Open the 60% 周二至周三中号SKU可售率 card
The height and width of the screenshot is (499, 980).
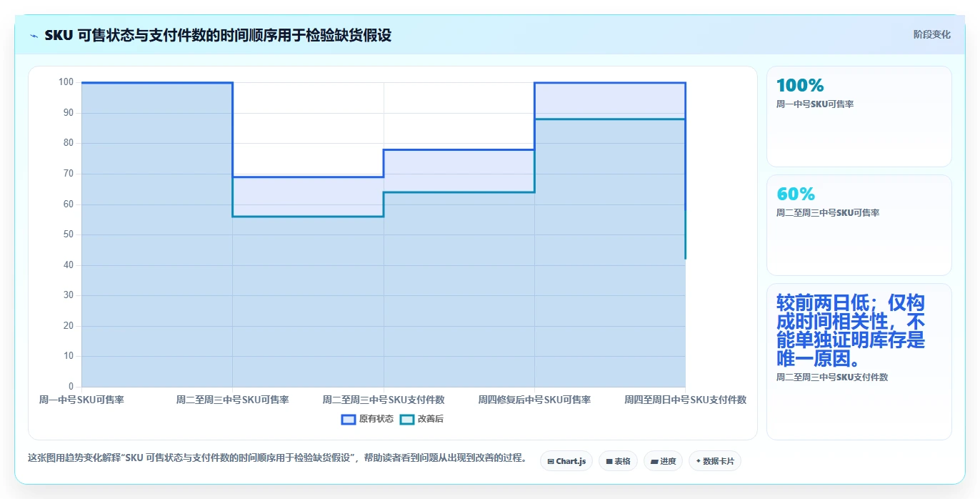point(859,225)
